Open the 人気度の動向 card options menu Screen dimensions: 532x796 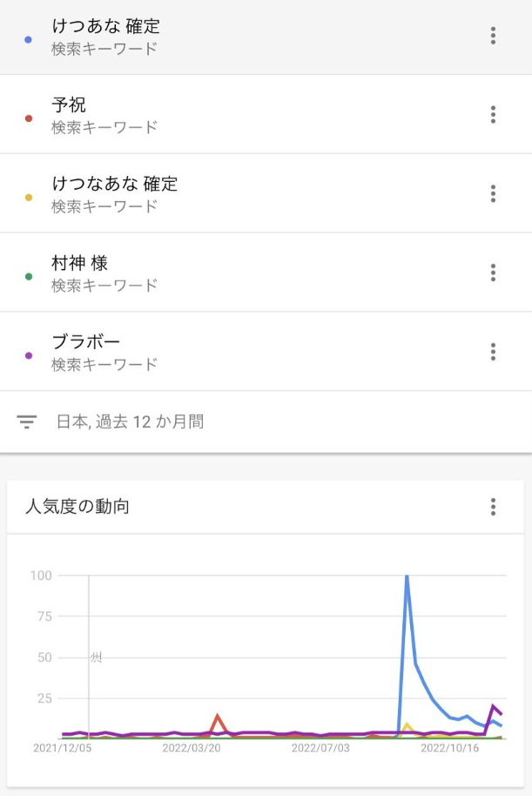pos(493,507)
